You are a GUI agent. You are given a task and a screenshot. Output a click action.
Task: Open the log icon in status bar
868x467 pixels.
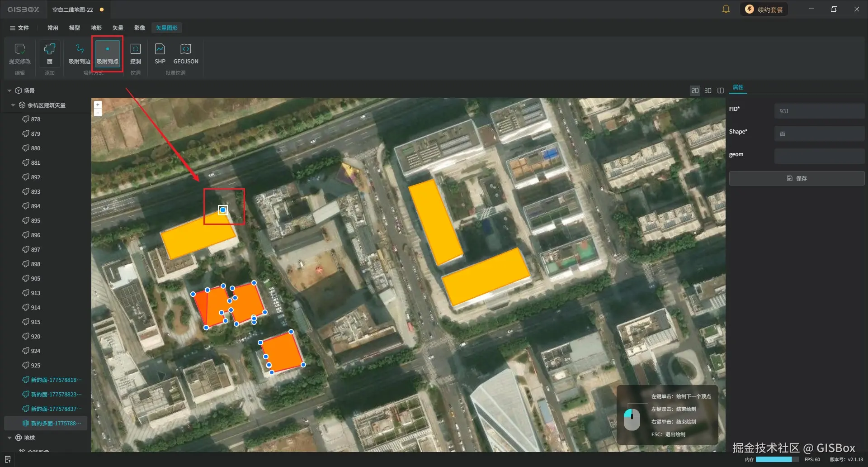(8, 459)
